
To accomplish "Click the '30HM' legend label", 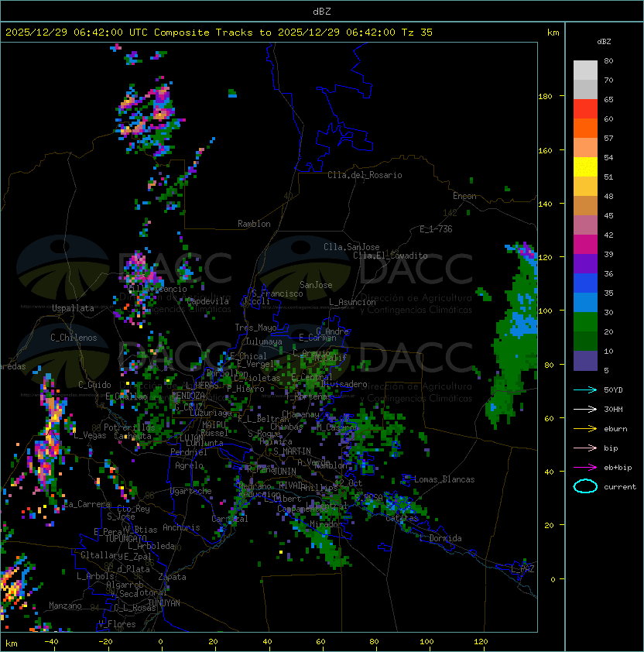I will point(613,409).
